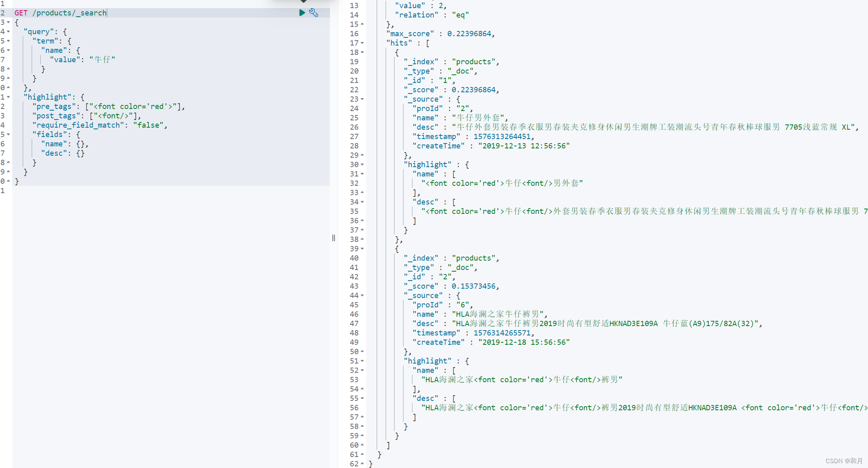Click the "false" value in the request
This screenshot has width=868, height=468.
pyautogui.click(x=148, y=125)
